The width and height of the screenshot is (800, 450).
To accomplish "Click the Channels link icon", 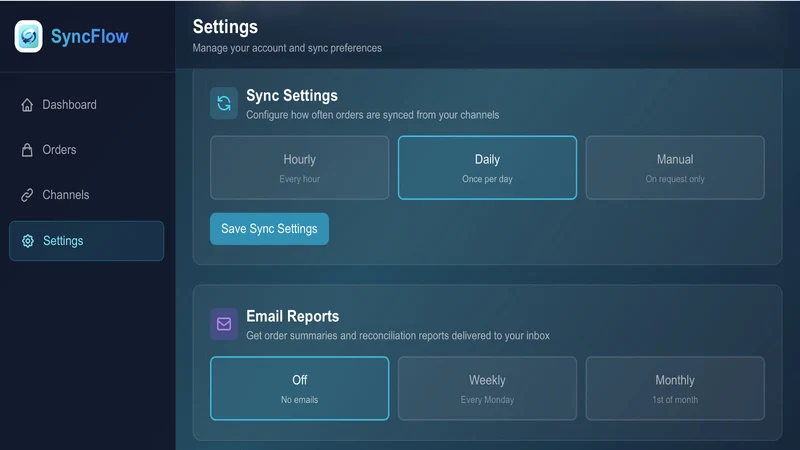I will click(x=27, y=195).
